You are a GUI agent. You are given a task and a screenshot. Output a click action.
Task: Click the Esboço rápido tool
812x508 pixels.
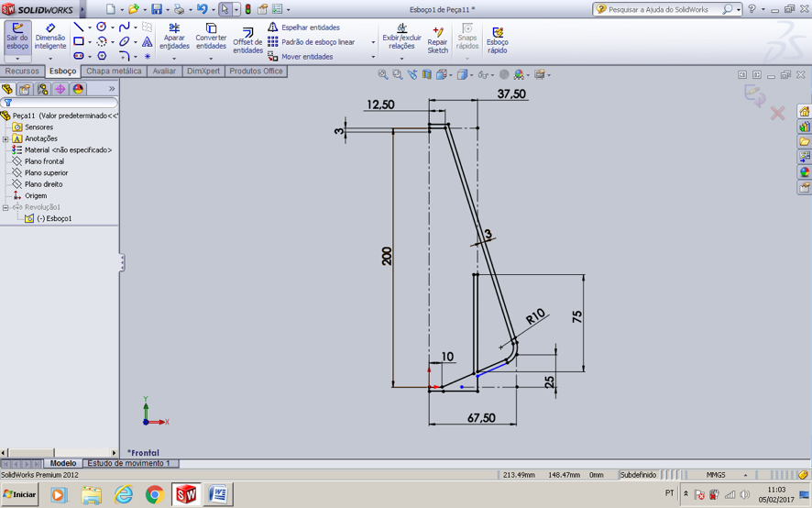[x=497, y=40]
